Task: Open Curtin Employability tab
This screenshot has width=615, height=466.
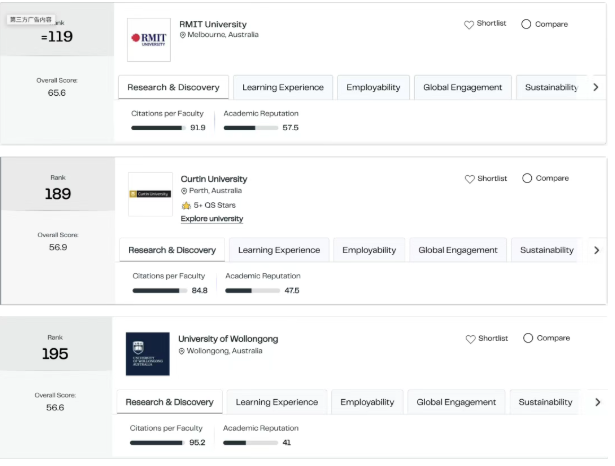Action: pyautogui.click(x=369, y=250)
